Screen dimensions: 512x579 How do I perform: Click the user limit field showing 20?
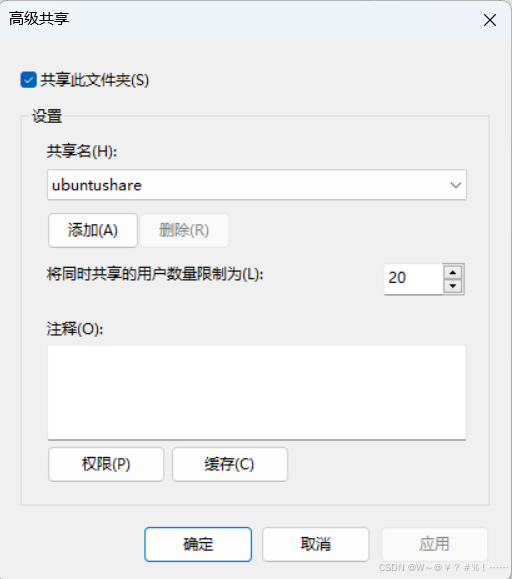[413, 279]
